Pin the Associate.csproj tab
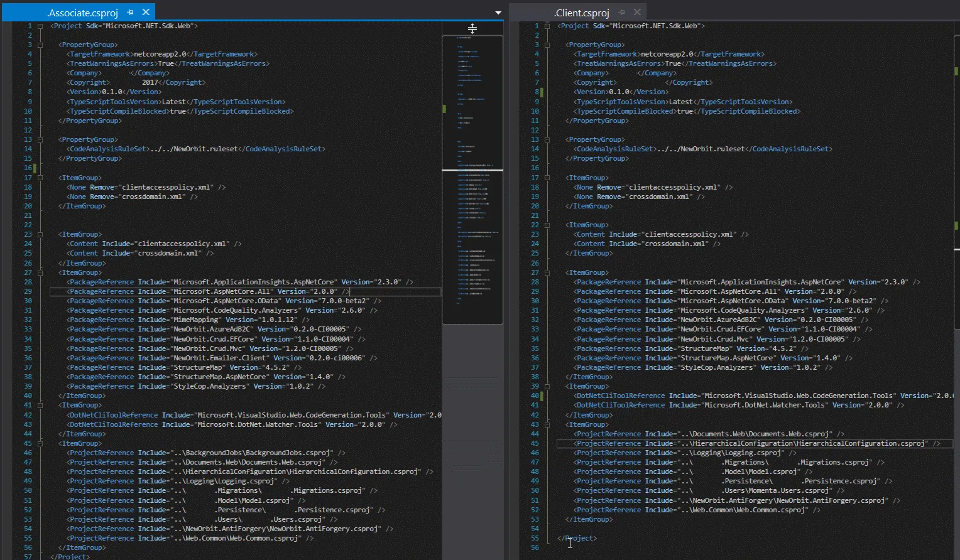 click(131, 13)
